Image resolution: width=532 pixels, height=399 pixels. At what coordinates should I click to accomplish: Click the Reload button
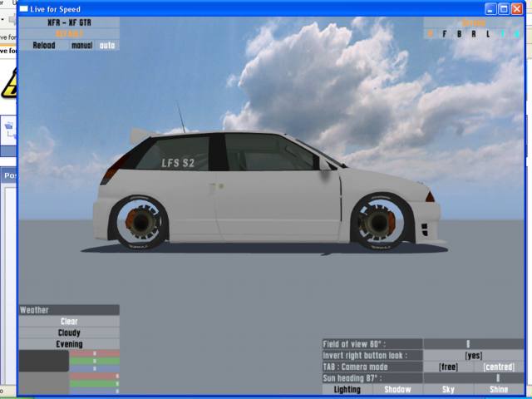click(44, 45)
